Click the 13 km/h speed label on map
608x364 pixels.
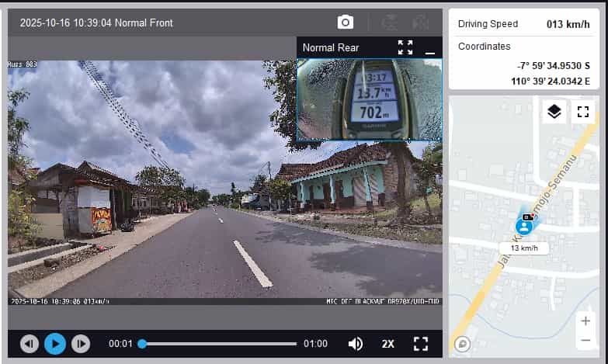[x=524, y=248]
